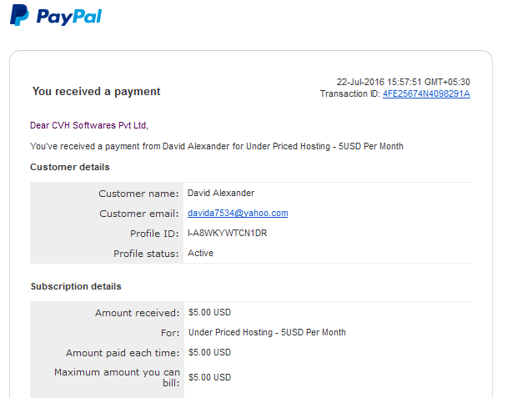This screenshot has width=532, height=398.
Task: Click the 'For' value Under Priced Hosting
Action: [x=267, y=332]
